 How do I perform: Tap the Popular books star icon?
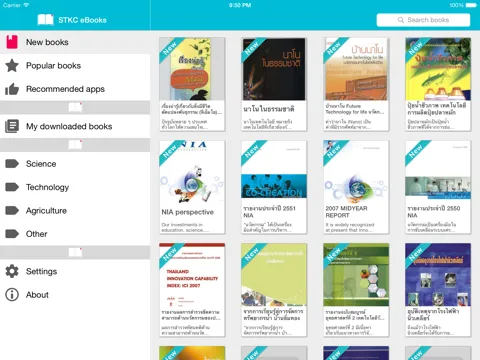(12, 65)
